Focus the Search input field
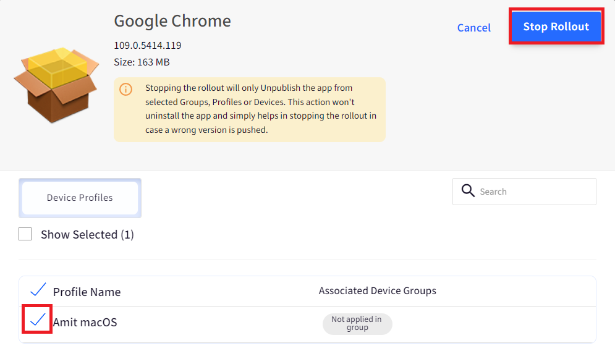The image size is (615, 364). coord(524,192)
